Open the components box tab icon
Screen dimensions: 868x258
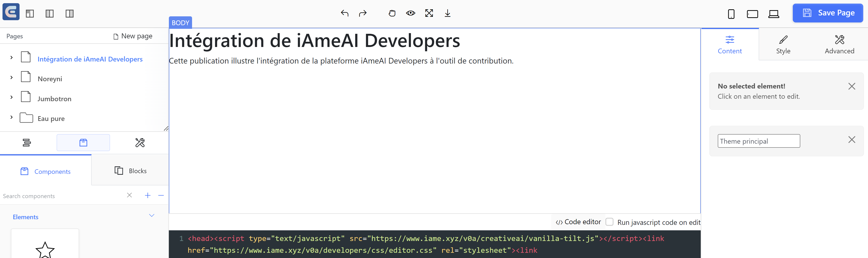click(x=83, y=143)
